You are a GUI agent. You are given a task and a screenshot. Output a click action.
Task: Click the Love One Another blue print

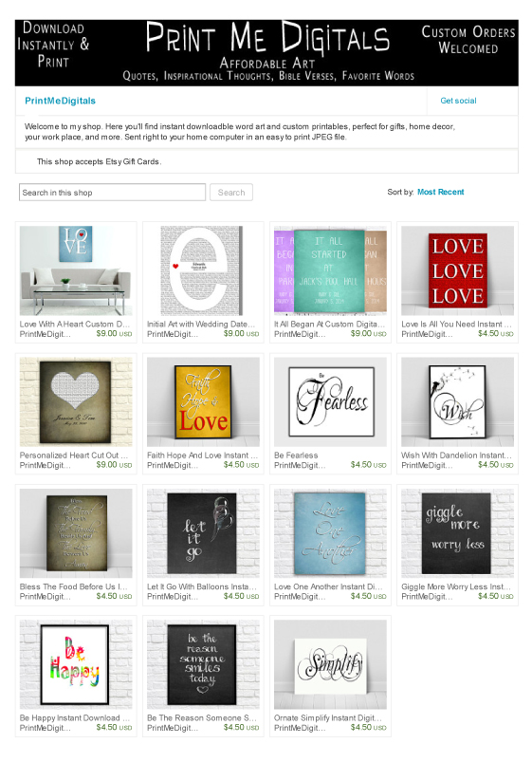(x=330, y=533)
